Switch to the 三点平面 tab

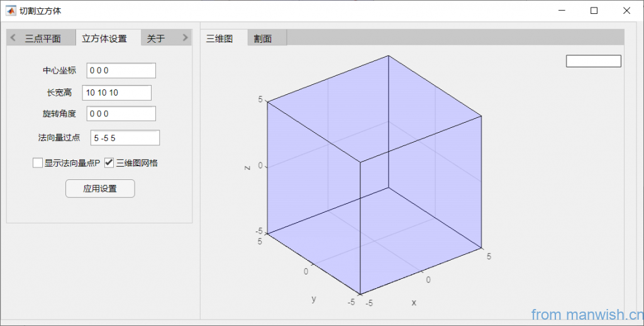pyautogui.click(x=43, y=38)
